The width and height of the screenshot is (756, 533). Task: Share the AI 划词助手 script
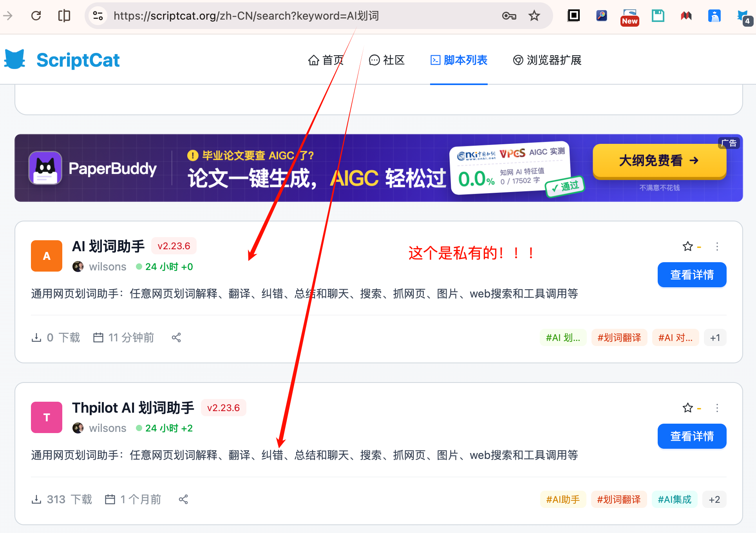pos(176,337)
